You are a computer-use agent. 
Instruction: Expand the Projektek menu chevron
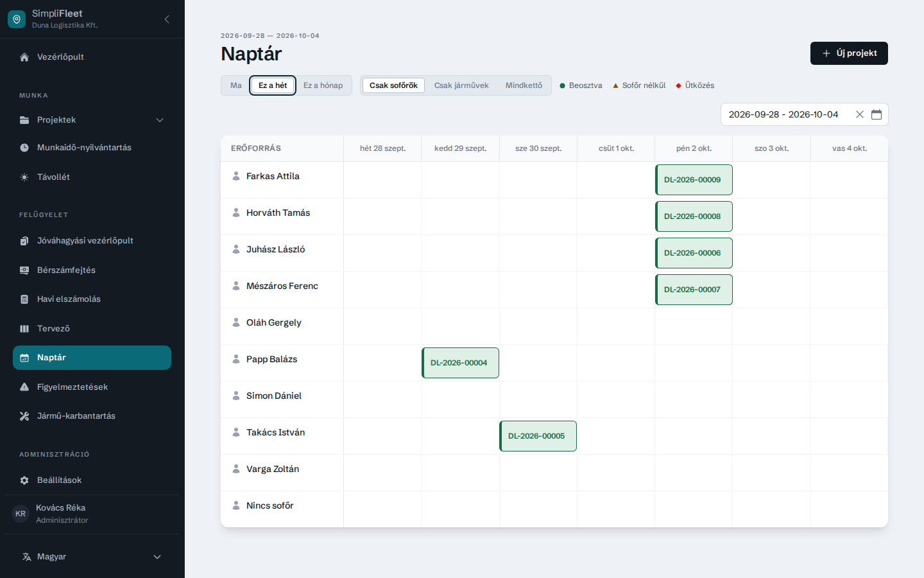160,120
